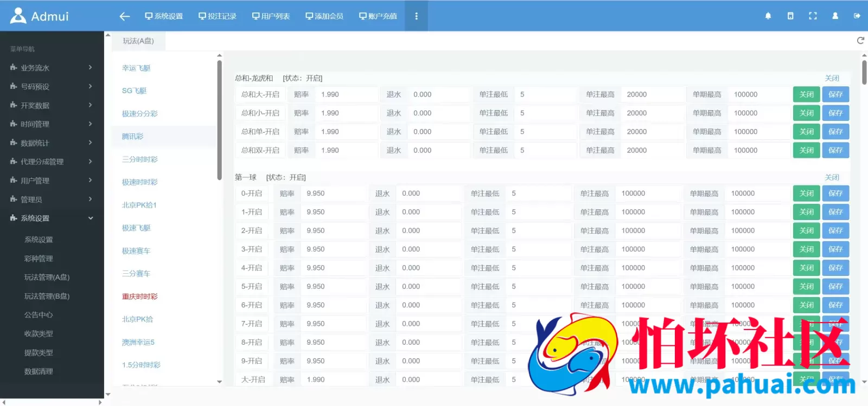This screenshot has width=868, height=406.
Task: Click the 赔率 field of 总和大 row
Action: point(347,94)
